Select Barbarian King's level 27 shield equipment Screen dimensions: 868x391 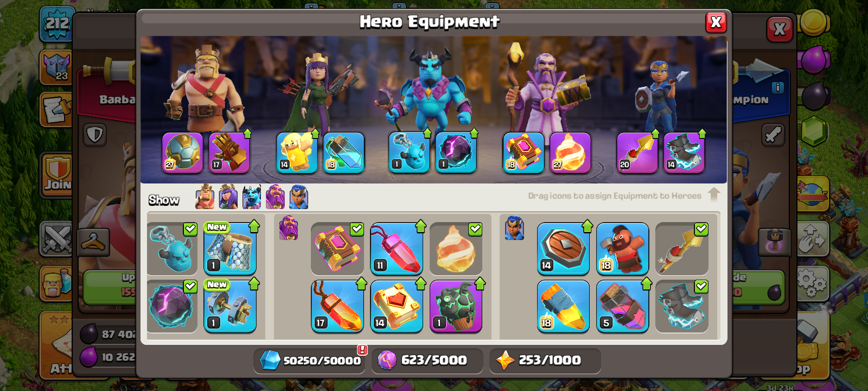pyautogui.click(x=182, y=153)
